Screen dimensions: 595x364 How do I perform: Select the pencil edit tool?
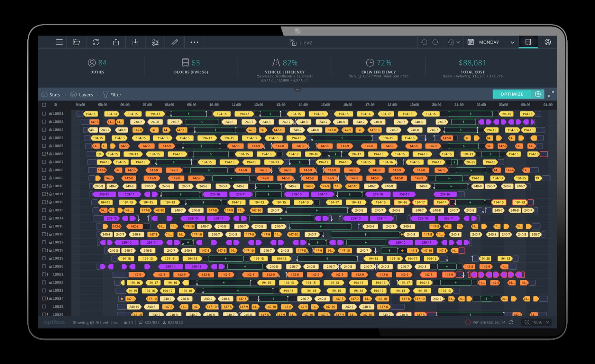[x=175, y=42]
